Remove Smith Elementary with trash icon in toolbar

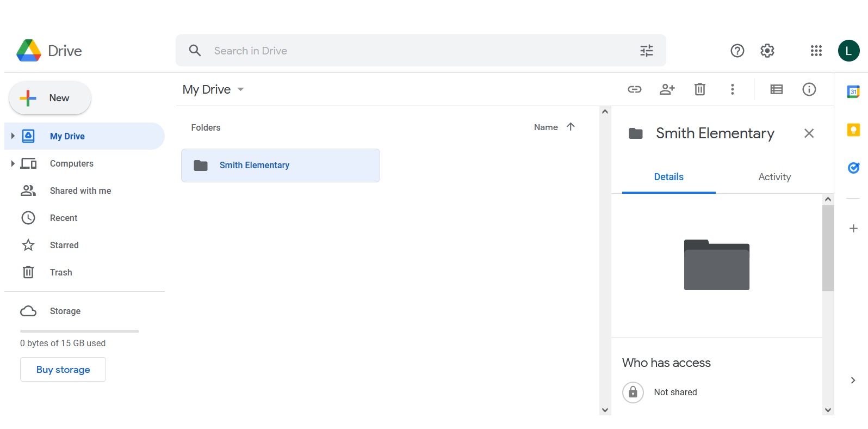pos(700,89)
